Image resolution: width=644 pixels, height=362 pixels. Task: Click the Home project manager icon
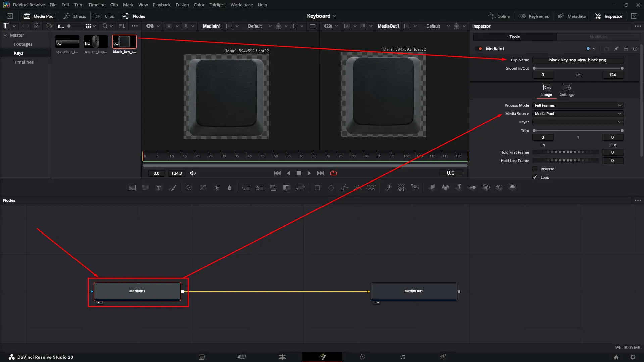616,357
